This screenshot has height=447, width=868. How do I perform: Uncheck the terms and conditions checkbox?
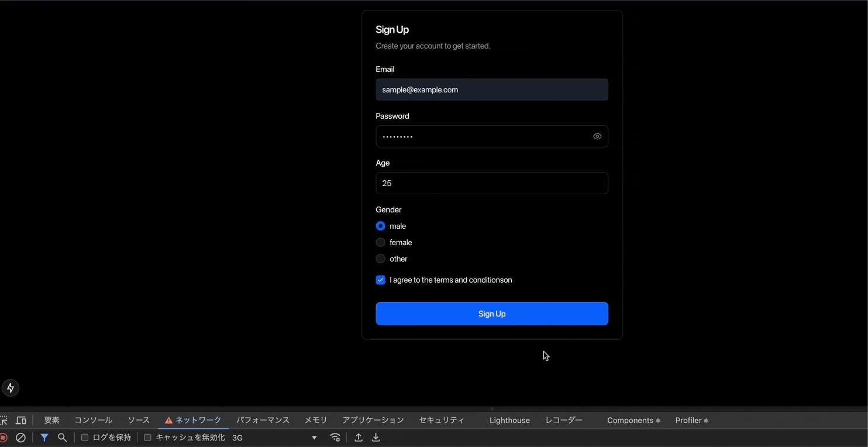pos(381,280)
